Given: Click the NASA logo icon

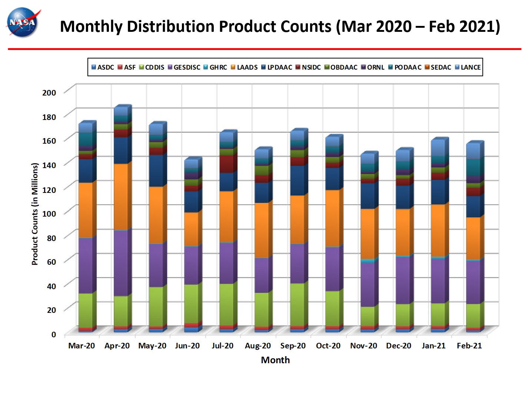Looking at the screenshot, I should pos(23,23).
